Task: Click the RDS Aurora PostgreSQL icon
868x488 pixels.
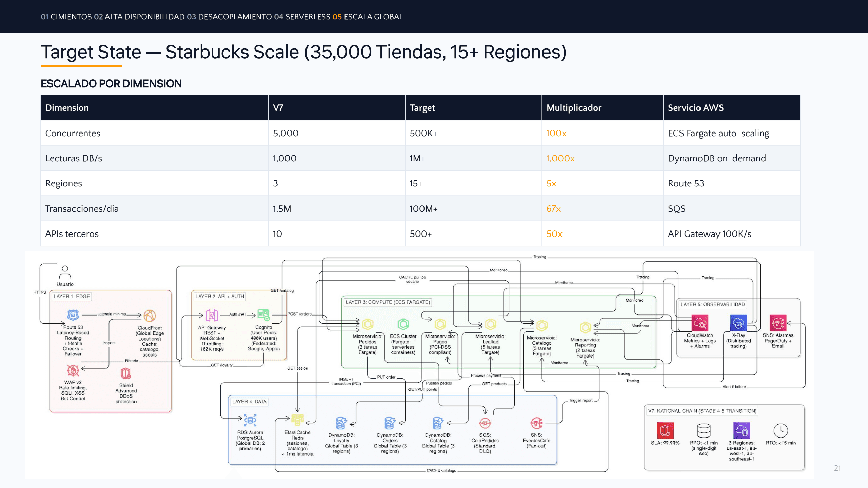Action: tap(250, 420)
